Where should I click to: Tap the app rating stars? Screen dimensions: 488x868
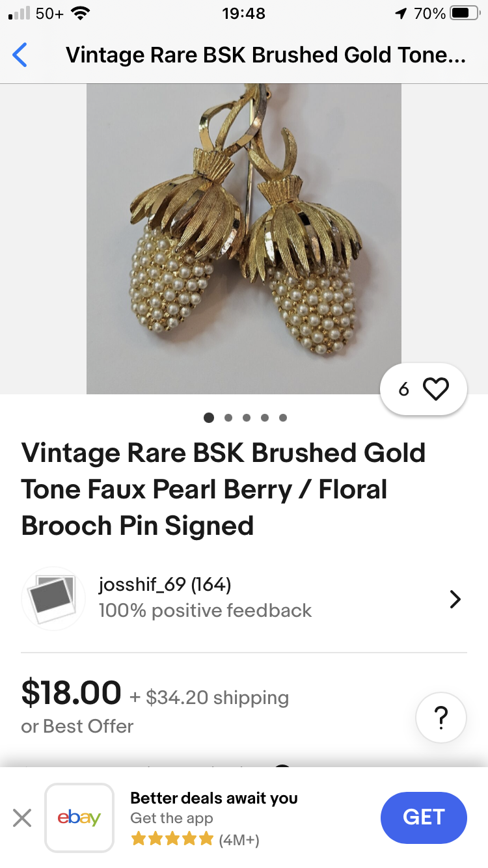pyautogui.click(x=172, y=839)
